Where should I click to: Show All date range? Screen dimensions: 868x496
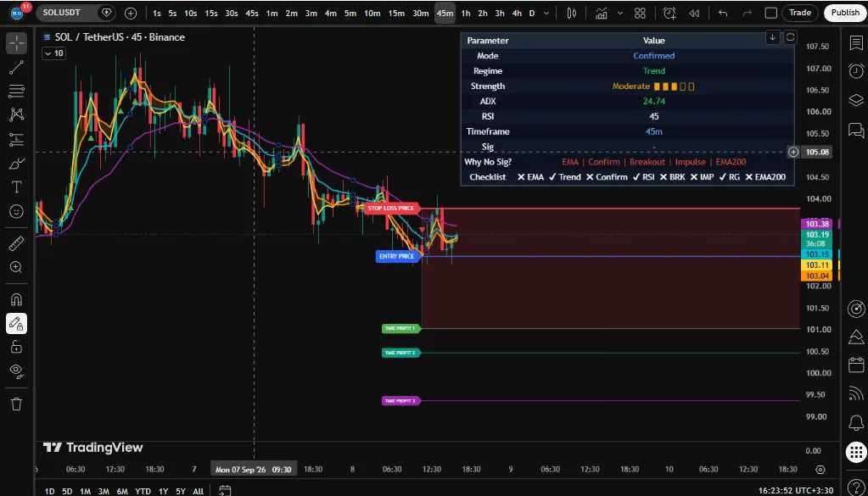pos(199,491)
